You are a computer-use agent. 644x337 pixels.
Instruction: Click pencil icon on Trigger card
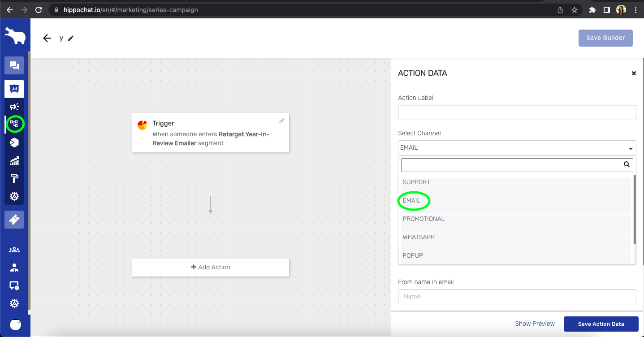tap(282, 121)
